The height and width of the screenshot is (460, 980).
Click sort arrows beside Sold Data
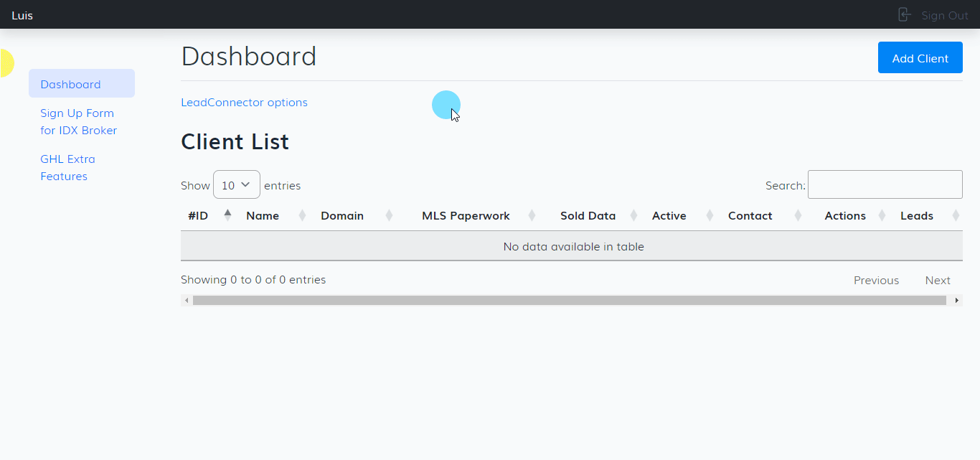tap(633, 215)
